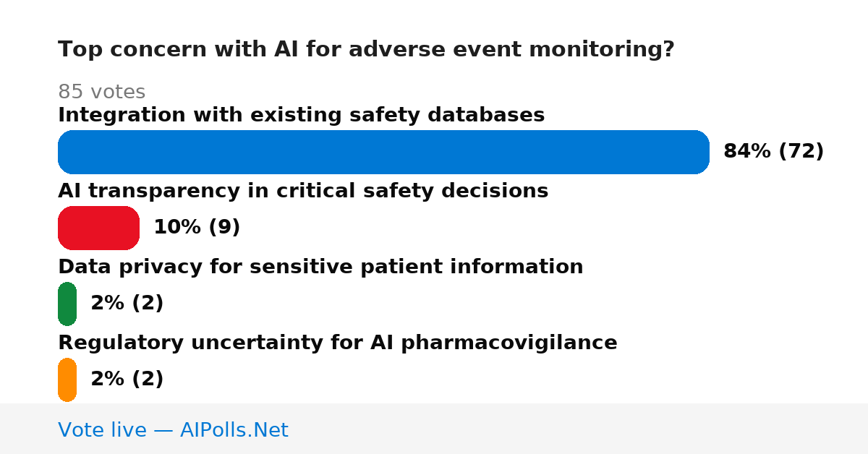The image size is (868, 454).
Task: Click the red 10% result bar
Action: 98,228
